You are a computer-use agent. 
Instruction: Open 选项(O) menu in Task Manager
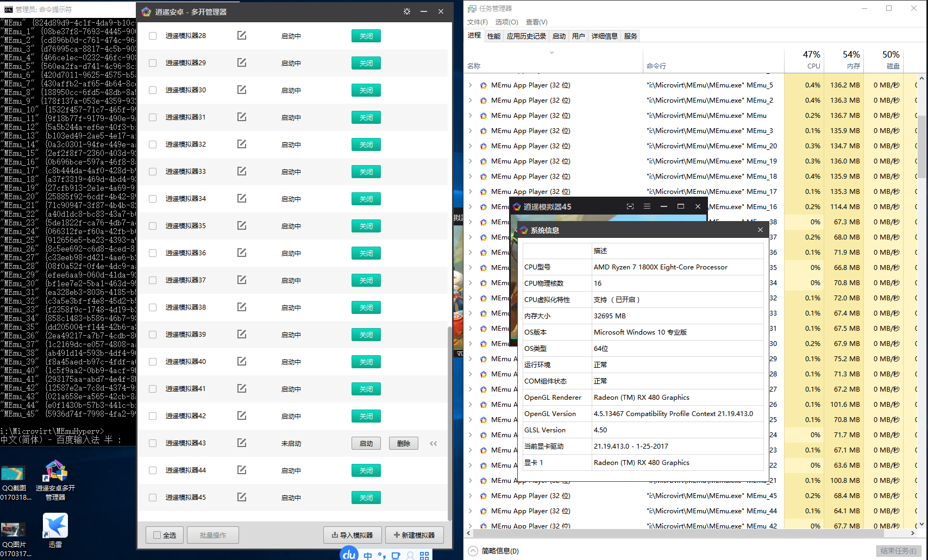[506, 22]
